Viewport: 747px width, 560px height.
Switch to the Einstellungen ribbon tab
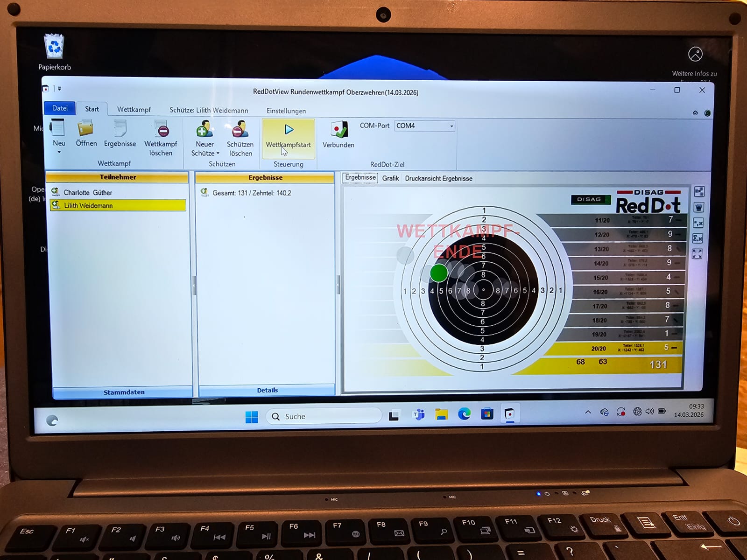pyautogui.click(x=286, y=111)
